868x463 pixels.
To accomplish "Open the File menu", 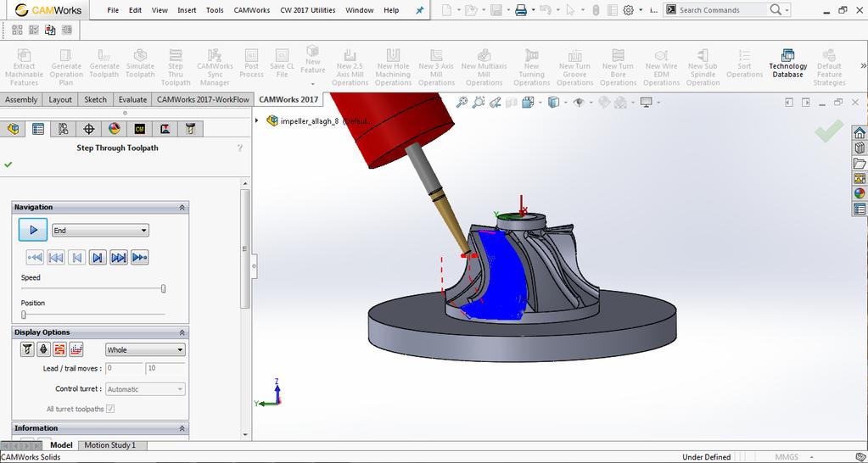I will click(113, 10).
